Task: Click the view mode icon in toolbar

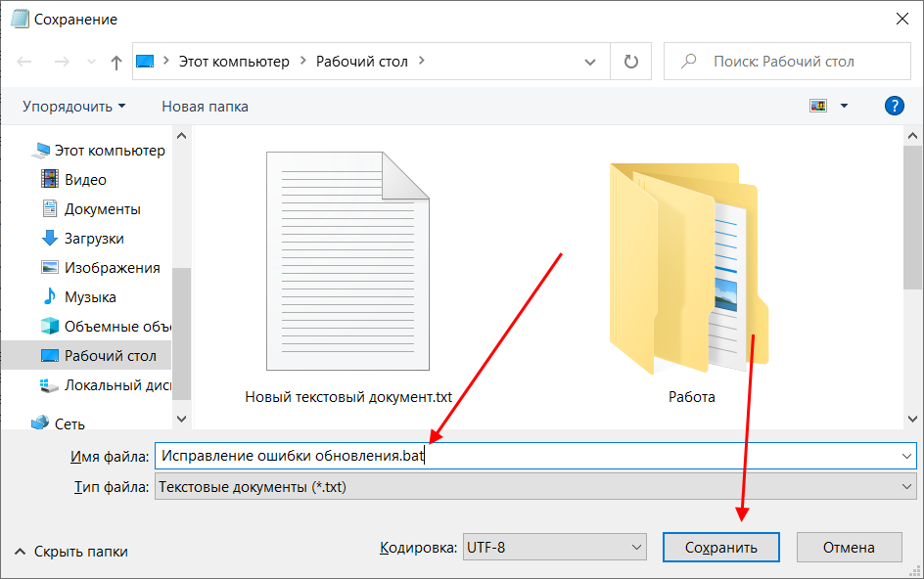Action: [818, 106]
